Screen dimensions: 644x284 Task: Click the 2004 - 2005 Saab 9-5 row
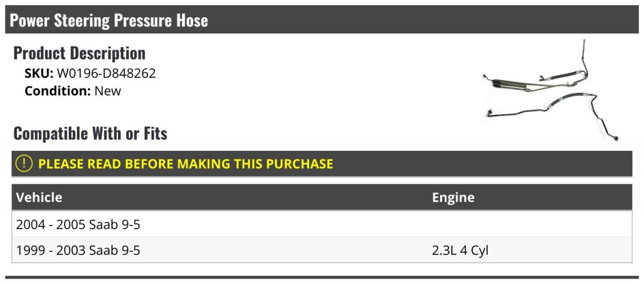[322, 224]
